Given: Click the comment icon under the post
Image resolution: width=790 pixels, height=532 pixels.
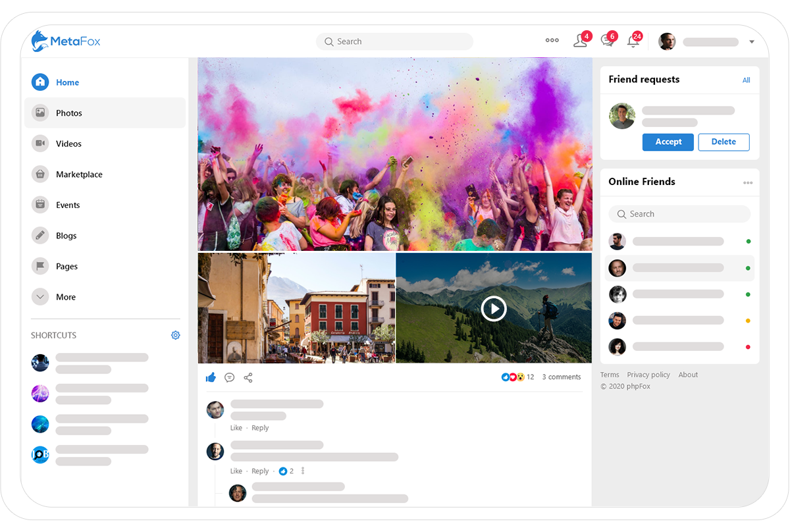Looking at the screenshot, I should coord(229,377).
